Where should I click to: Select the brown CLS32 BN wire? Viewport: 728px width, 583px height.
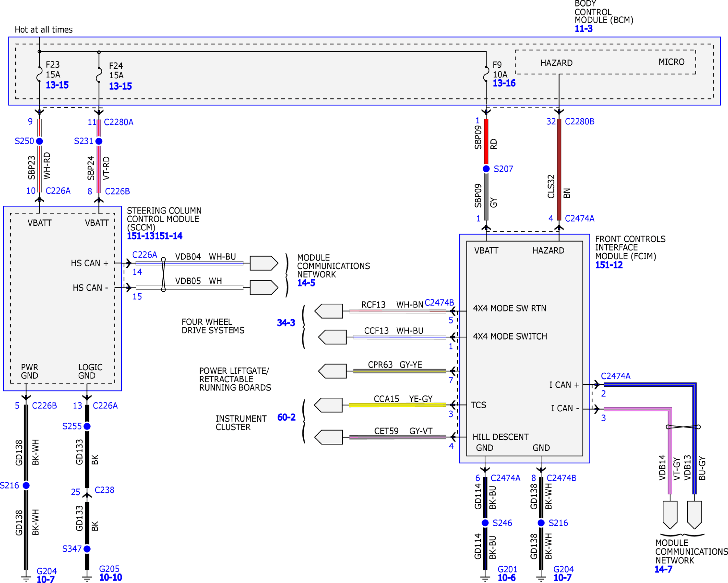[559, 169]
